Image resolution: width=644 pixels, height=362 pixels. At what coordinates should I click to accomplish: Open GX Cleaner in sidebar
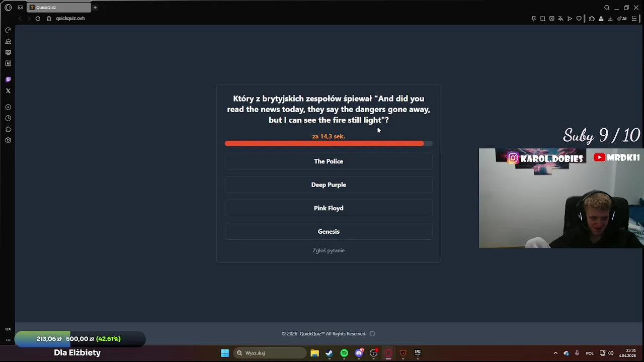click(x=8, y=42)
